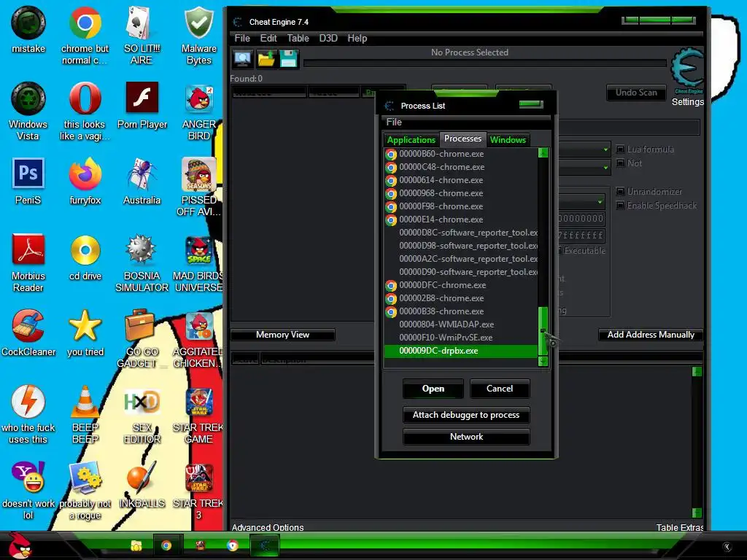Click the Save floppy disk toolbar icon
This screenshot has height=560, width=747.
(x=289, y=59)
